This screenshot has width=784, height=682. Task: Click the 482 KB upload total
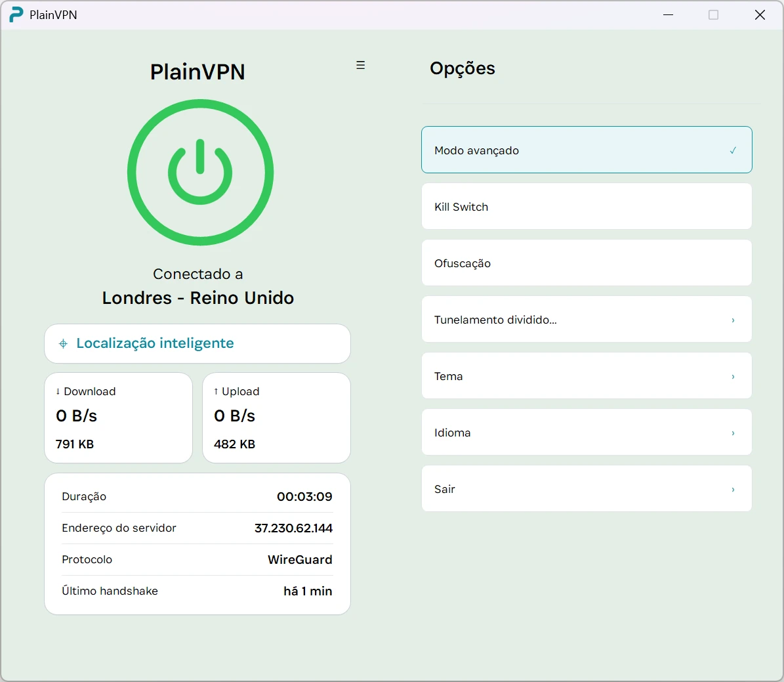click(x=234, y=444)
